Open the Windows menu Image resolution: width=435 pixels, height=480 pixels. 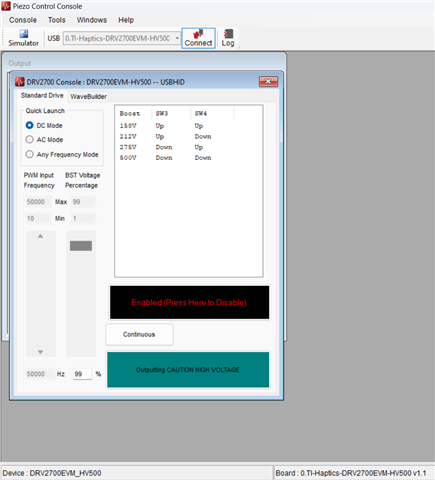tap(92, 20)
